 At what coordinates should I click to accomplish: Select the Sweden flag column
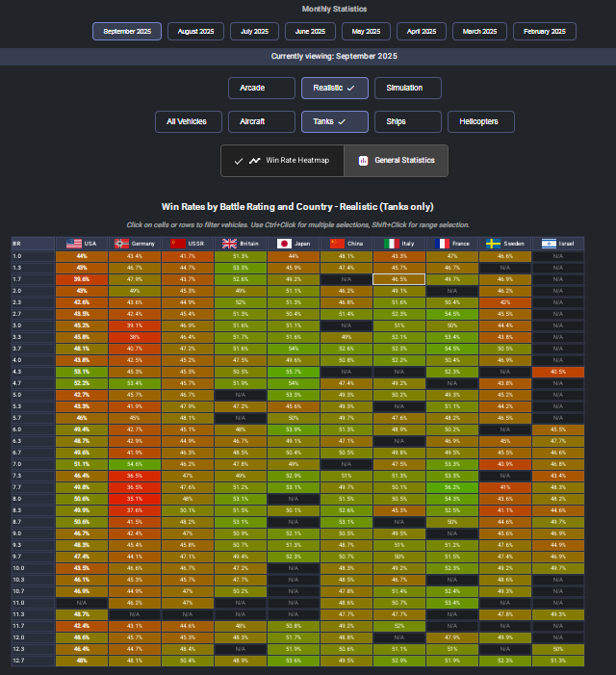(504, 244)
